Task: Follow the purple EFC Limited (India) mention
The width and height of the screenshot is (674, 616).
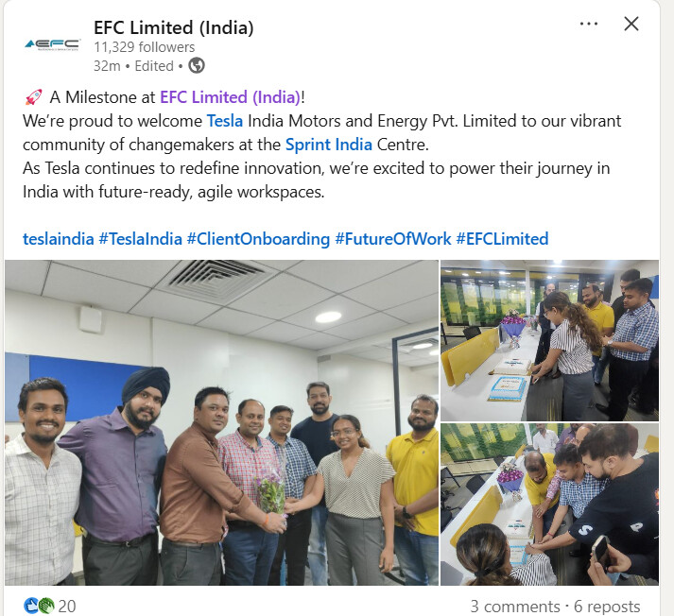Action: pos(230,97)
